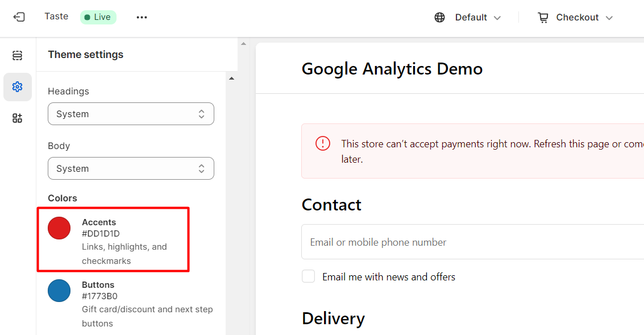Image resolution: width=644 pixels, height=335 pixels.
Task: Open the Body font System dropdown
Action: coord(131,168)
